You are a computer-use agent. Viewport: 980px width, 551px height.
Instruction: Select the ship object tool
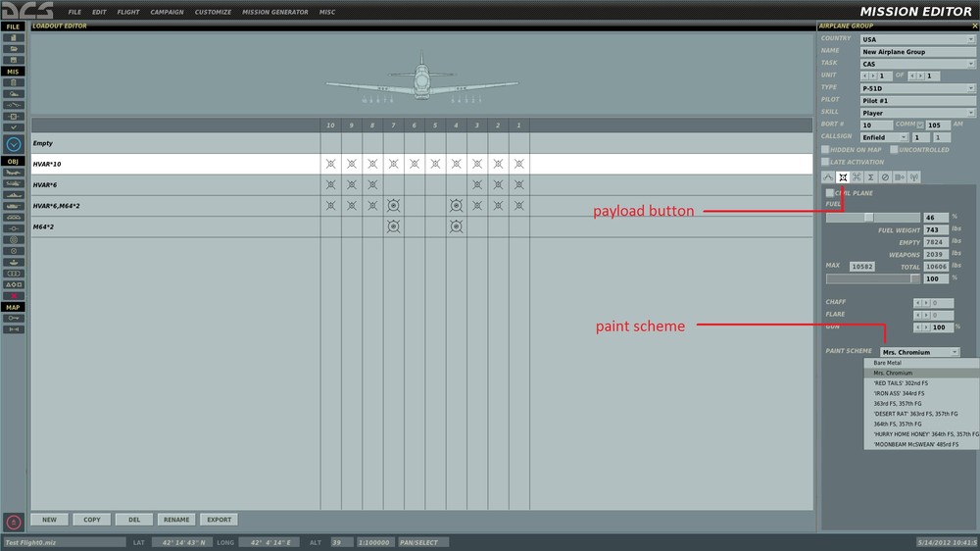coord(13,195)
